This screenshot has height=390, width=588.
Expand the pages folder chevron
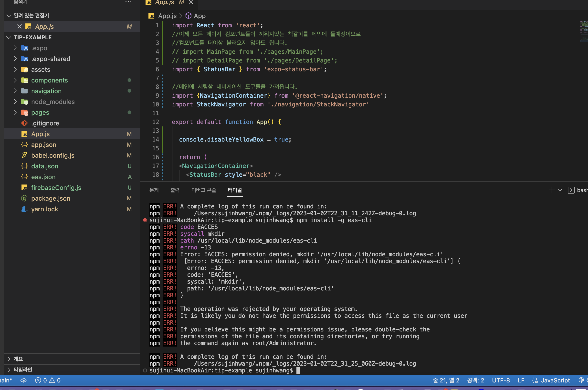point(15,113)
